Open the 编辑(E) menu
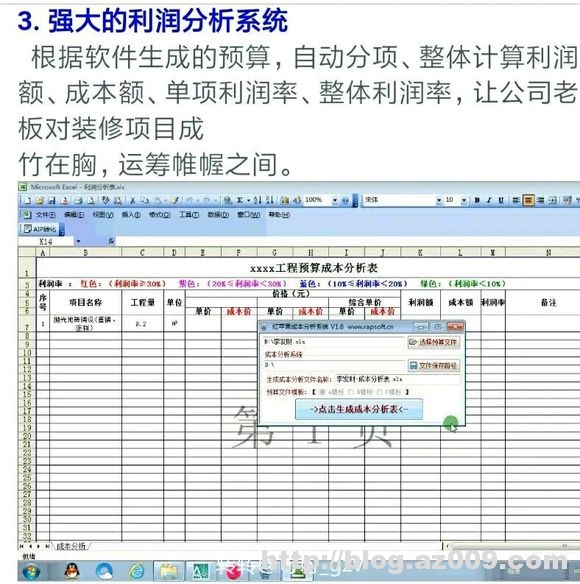The height and width of the screenshot is (584, 580). click(74, 215)
